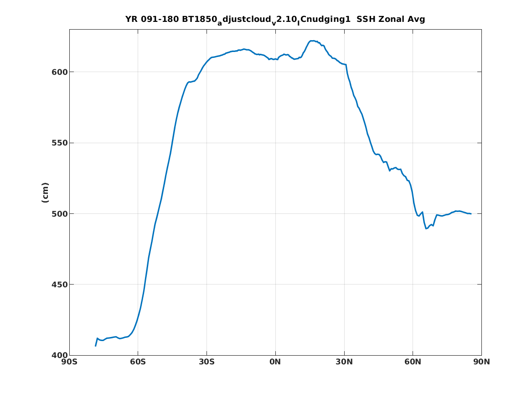Image resolution: width=532 pixels, height=399 pixels.
Task: Click the x-axis tick label 30N
Action: (x=344, y=362)
